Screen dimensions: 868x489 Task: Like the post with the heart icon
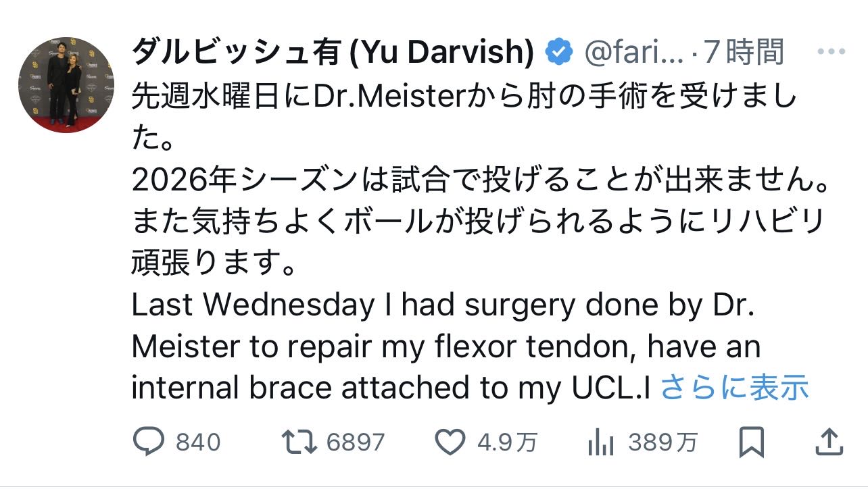[x=448, y=442]
